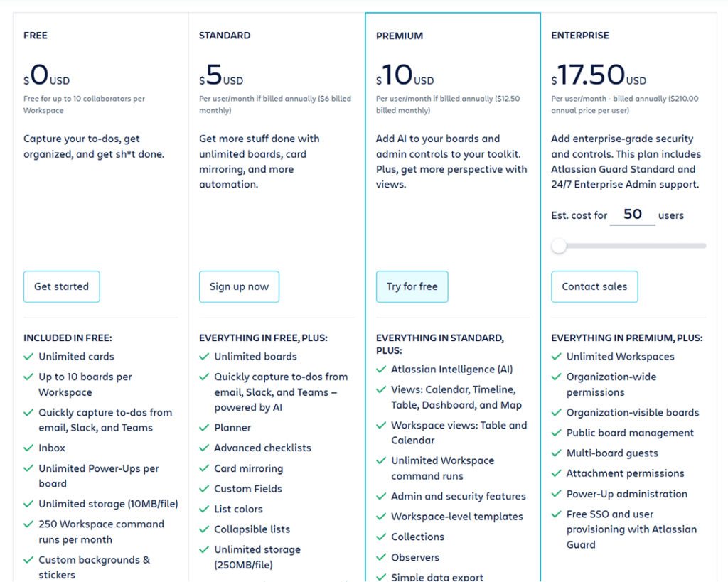
Task: Click the checkmark beside Custom Fields
Action: [x=204, y=489]
